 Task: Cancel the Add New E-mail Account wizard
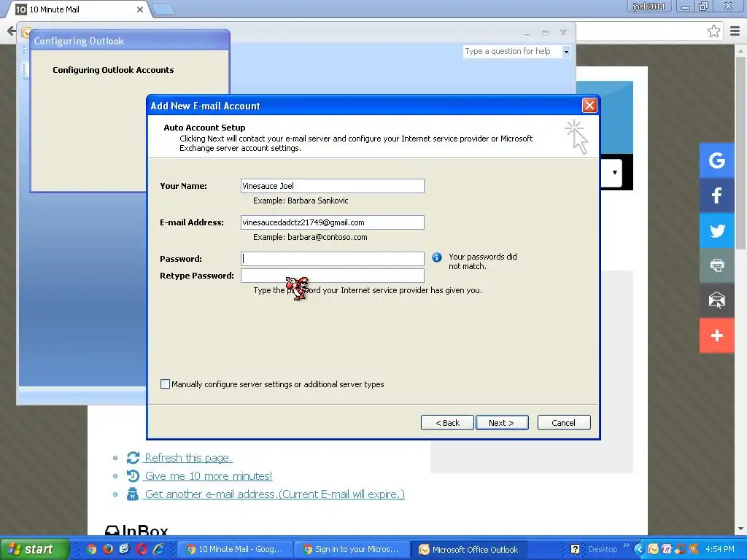[564, 423]
